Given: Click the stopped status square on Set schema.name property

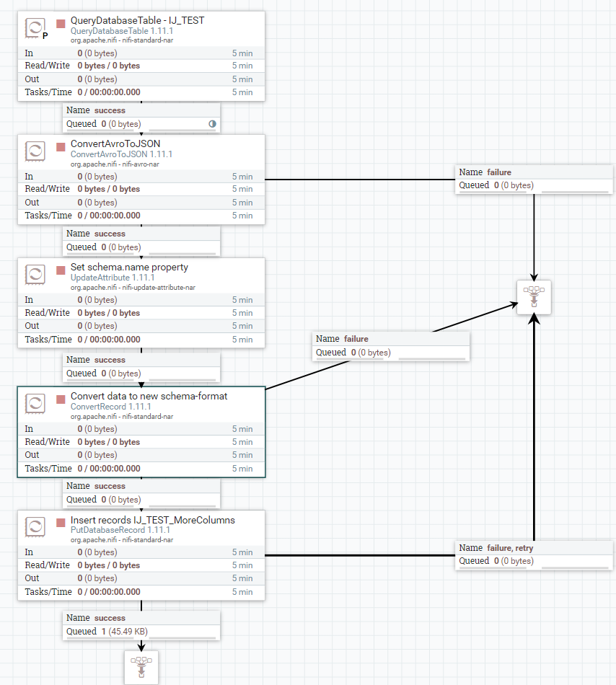Looking at the screenshot, I should point(61,270).
